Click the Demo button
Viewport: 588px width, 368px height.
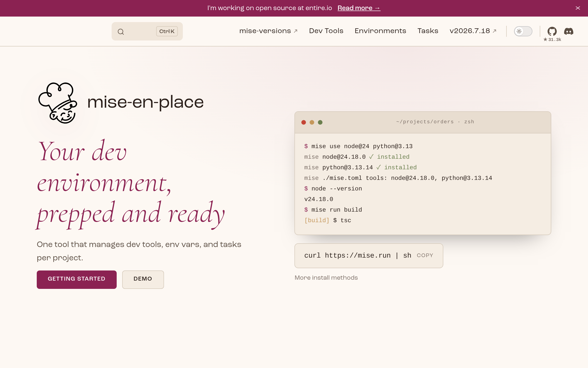click(143, 279)
